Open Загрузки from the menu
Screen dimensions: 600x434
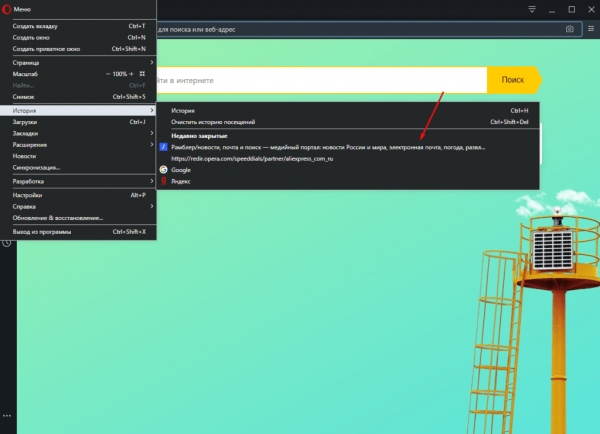tap(78, 122)
